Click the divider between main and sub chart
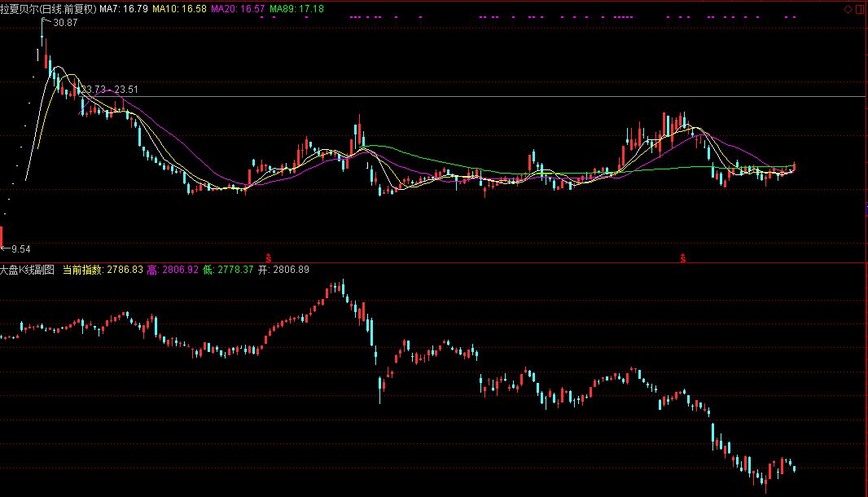868x497 pixels. coord(434,262)
